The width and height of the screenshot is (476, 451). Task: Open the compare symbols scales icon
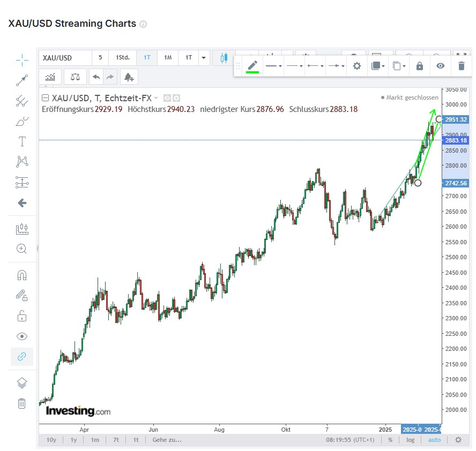tap(75, 77)
